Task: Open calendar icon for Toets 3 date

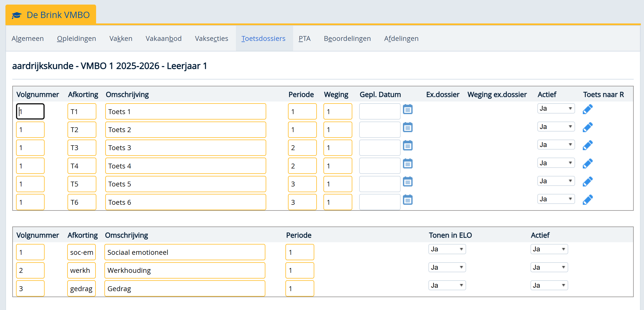Action: pyautogui.click(x=408, y=146)
